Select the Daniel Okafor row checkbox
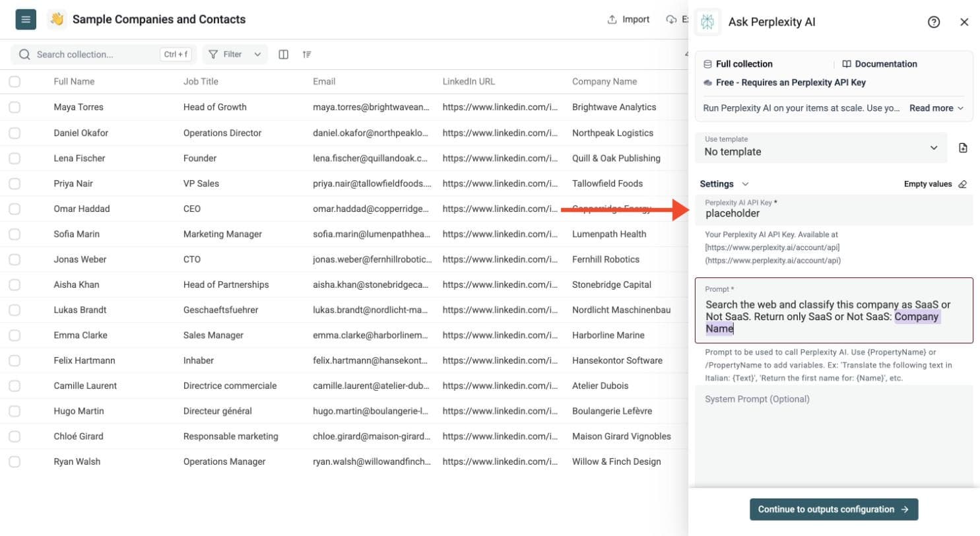The height and width of the screenshot is (536, 980). (15, 133)
